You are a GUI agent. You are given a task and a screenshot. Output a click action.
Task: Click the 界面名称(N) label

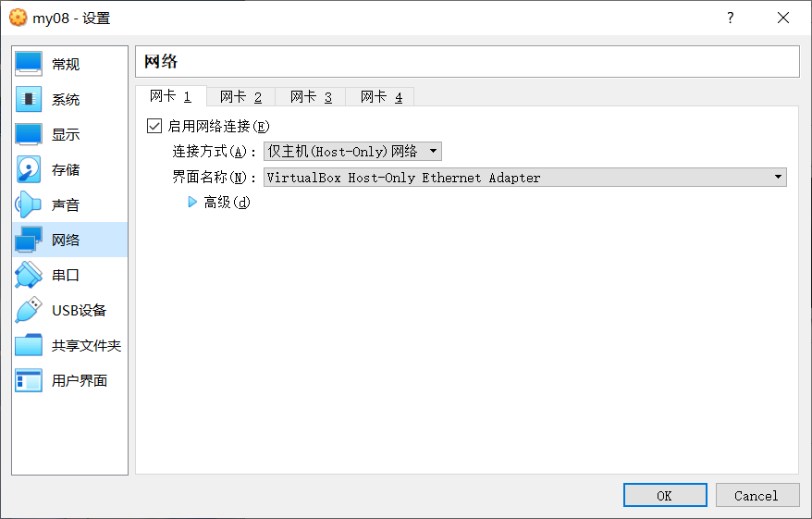click(214, 177)
